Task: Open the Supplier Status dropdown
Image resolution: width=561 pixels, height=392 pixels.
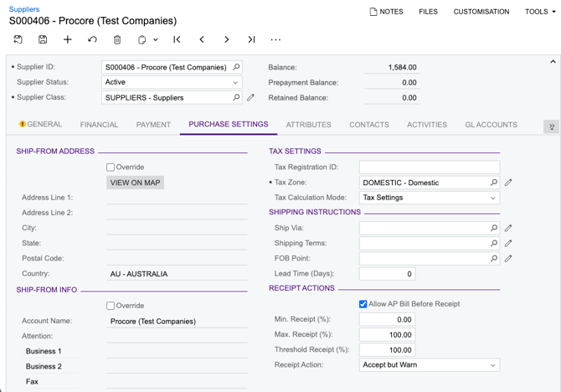Action: click(x=235, y=83)
